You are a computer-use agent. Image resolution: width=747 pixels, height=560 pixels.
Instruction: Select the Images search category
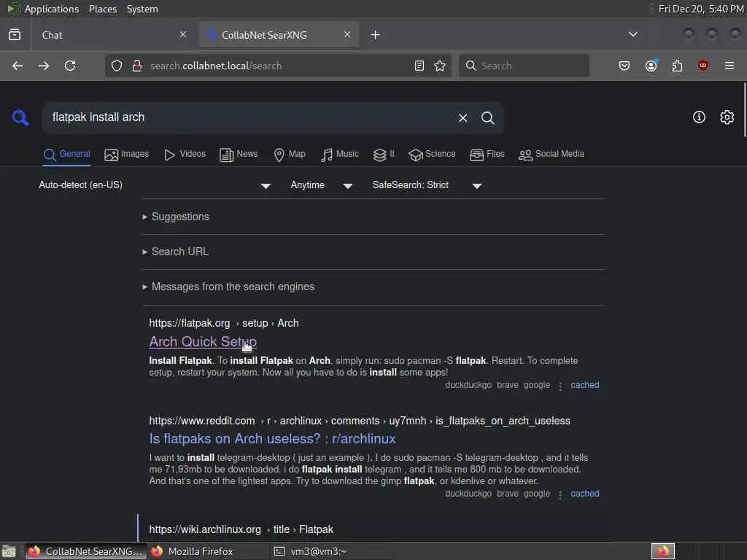(127, 155)
